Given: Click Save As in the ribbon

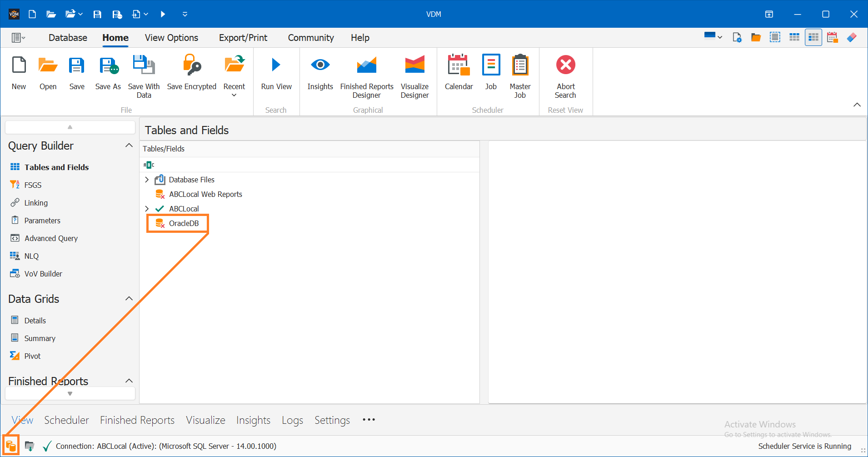Looking at the screenshot, I should click(108, 73).
